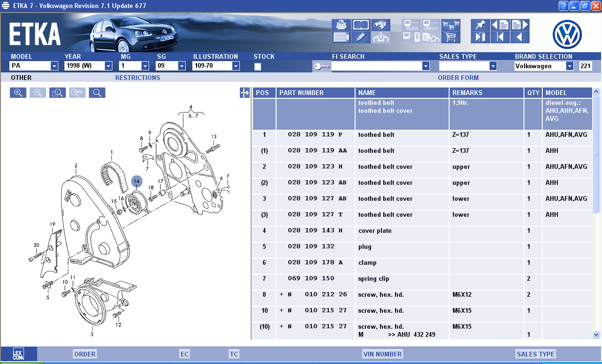Select part number 028 109 127 T
The width and height of the screenshot is (602, 364).
[x=315, y=215]
